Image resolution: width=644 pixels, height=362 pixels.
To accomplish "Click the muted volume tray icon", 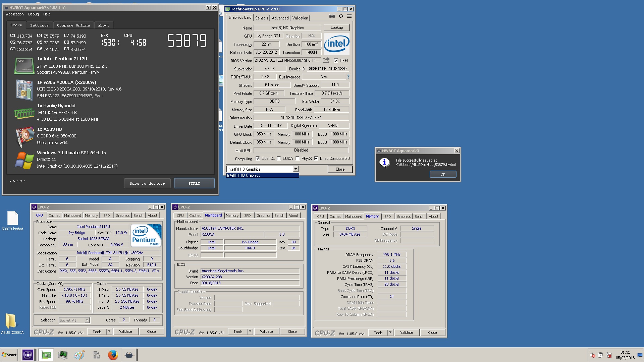I will point(592,355).
